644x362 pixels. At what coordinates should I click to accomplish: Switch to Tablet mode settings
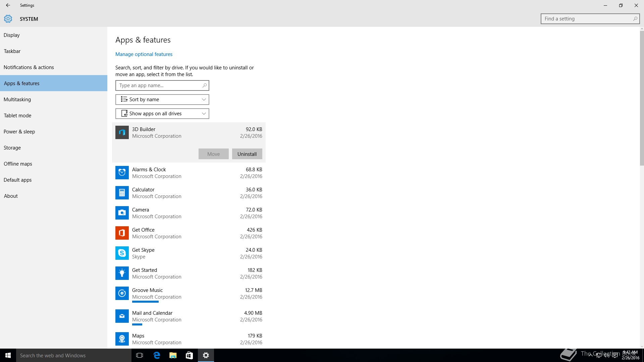click(x=54, y=116)
